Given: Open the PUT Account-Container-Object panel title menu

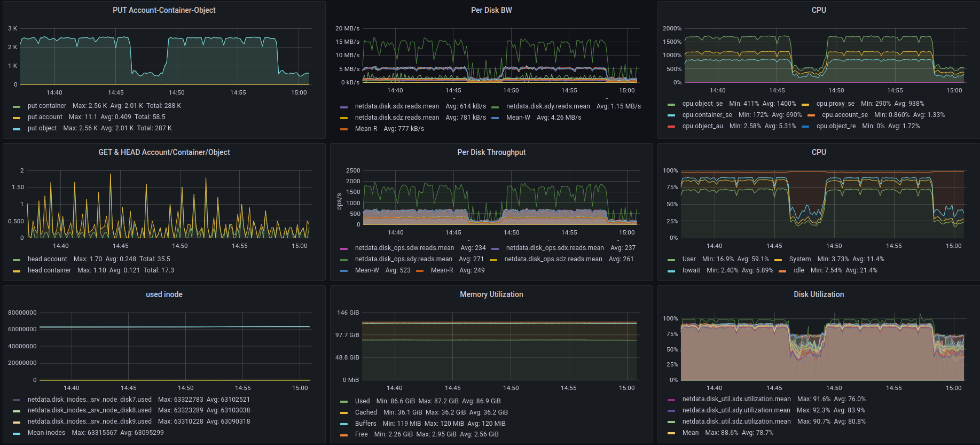Looking at the screenshot, I should click(x=164, y=10).
